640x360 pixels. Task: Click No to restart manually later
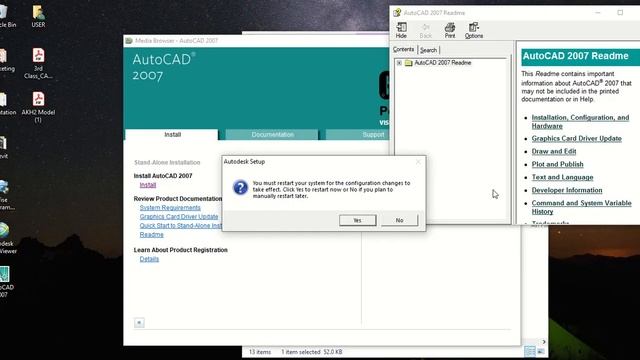(x=400, y=220)
